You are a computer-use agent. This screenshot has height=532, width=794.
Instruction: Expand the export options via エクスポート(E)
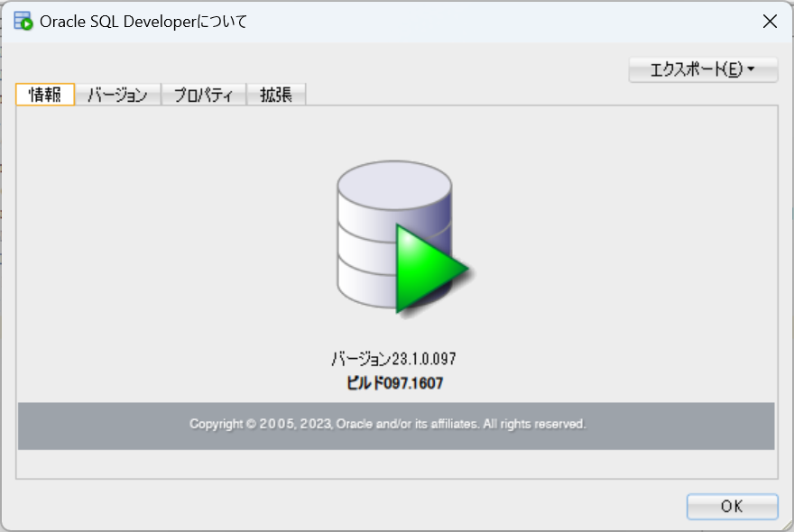(703, 69)
